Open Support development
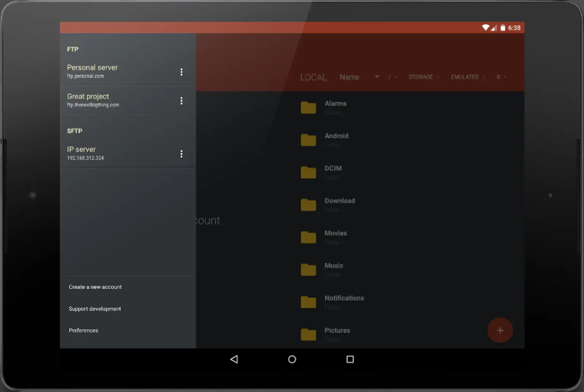 coord(94,308)
